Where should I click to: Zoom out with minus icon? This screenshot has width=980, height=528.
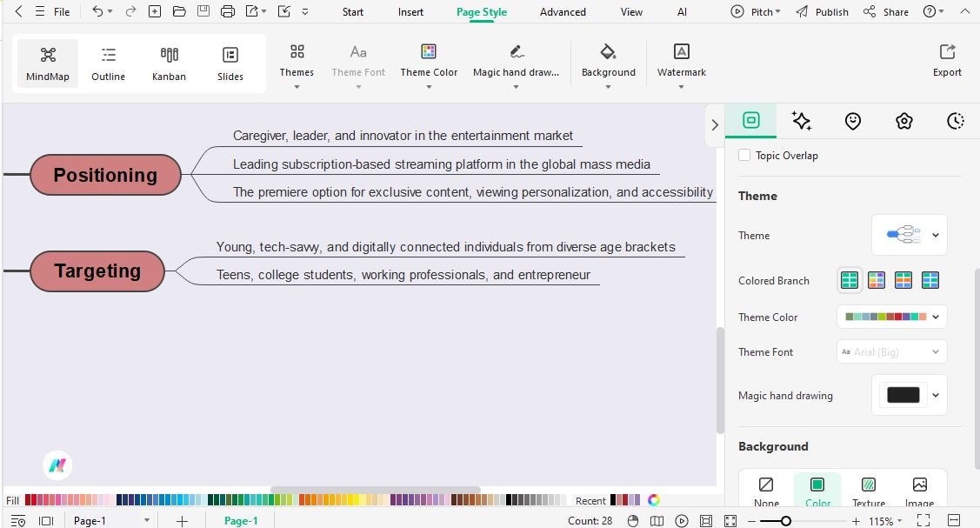pyautogui.click(x=752, y=520)
